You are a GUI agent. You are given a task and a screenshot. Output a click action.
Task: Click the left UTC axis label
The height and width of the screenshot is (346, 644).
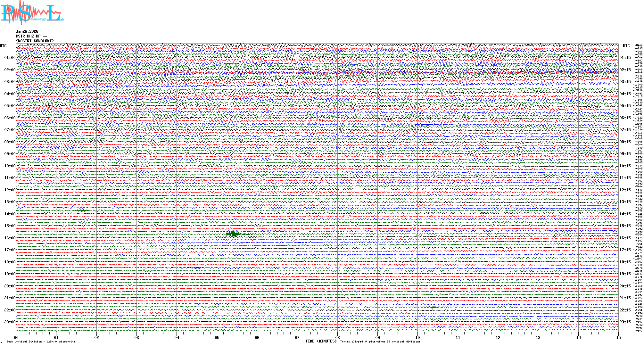coord(3,46)
